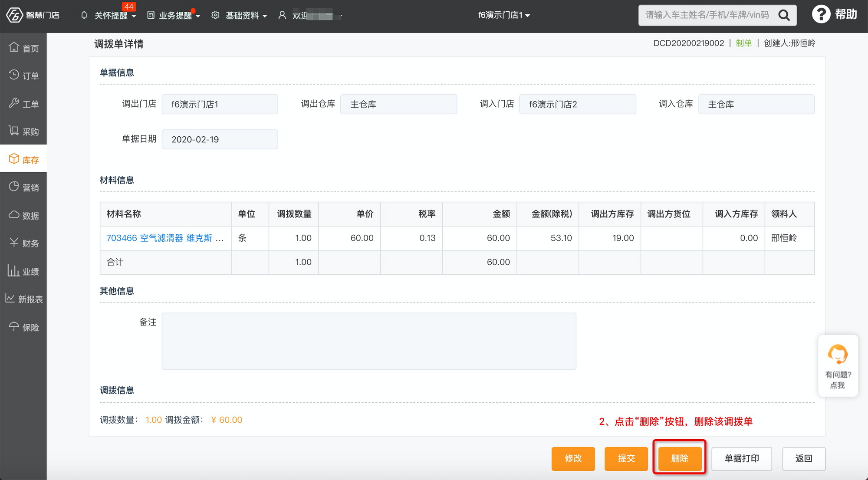This screenshot has height=480, width=868.
Task: Click the ¥ 60.00 transfer amount
Action: click(x=227, y=420)
